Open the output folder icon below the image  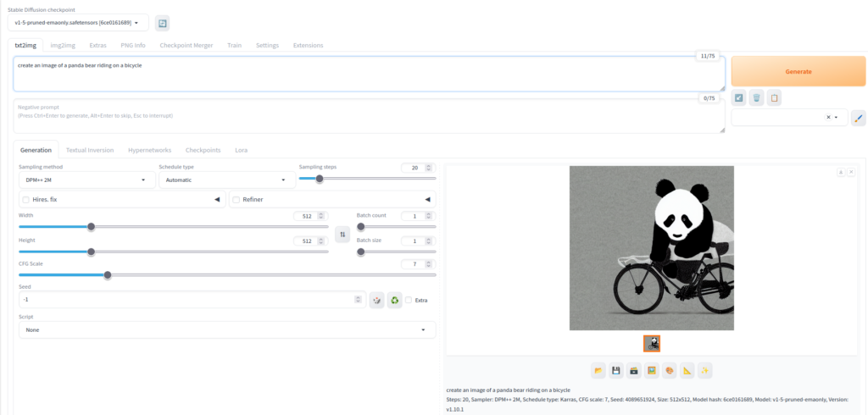coord(598,370)
